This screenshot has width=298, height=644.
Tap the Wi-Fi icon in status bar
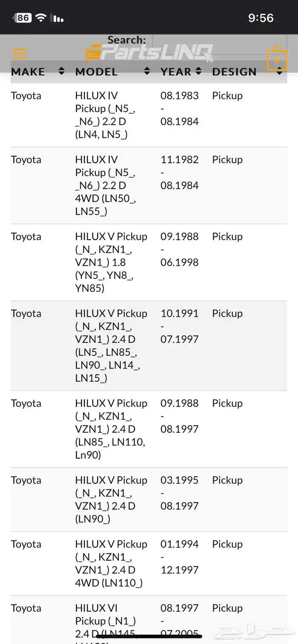click(x=41, y=17)
